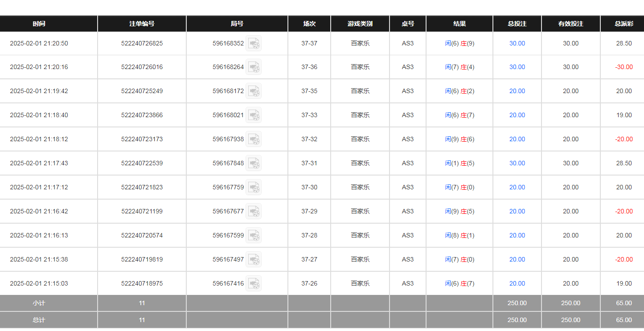Select bet number 522240718975 cell
Viewport: 644px width, 331px height.
pos(142,283)
